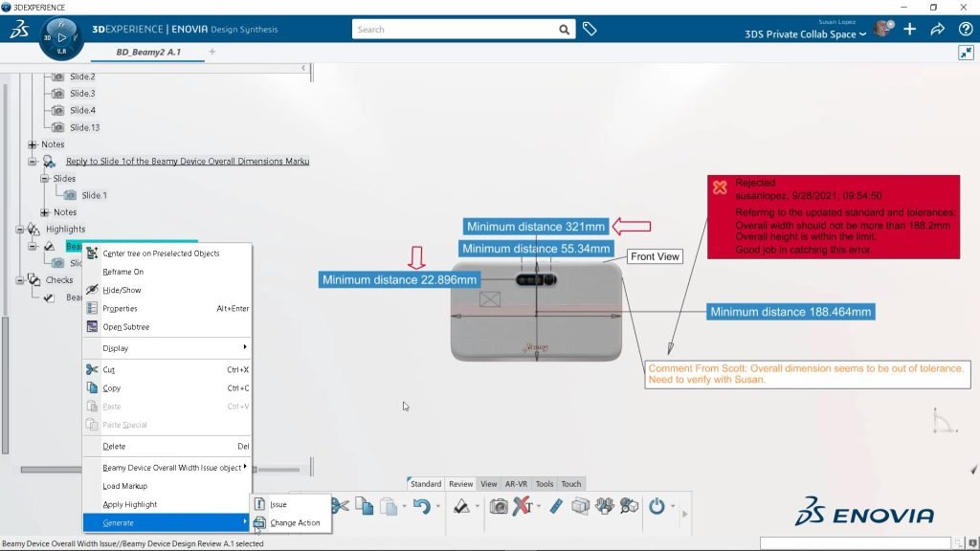Select the measure ruler icon

[556, 506]
